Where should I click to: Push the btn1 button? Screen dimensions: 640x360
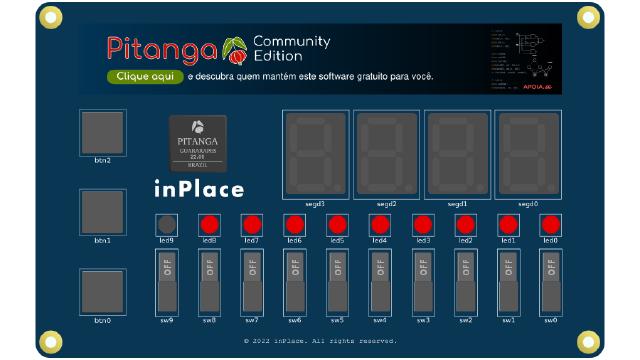click(103, 212)
